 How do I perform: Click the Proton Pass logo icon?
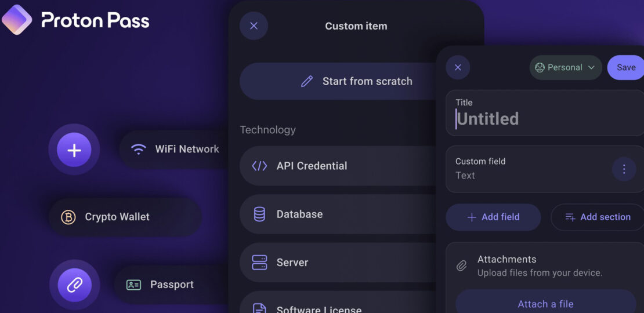(x=16, y=19)
